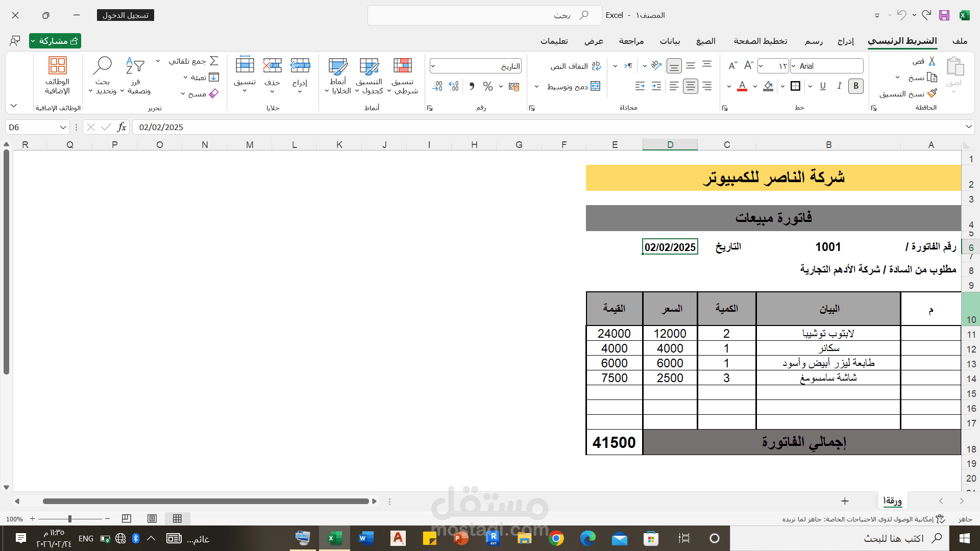980x551 pixels.
Task: Switch to the إدراج ribbon tab
Action: 846,41
